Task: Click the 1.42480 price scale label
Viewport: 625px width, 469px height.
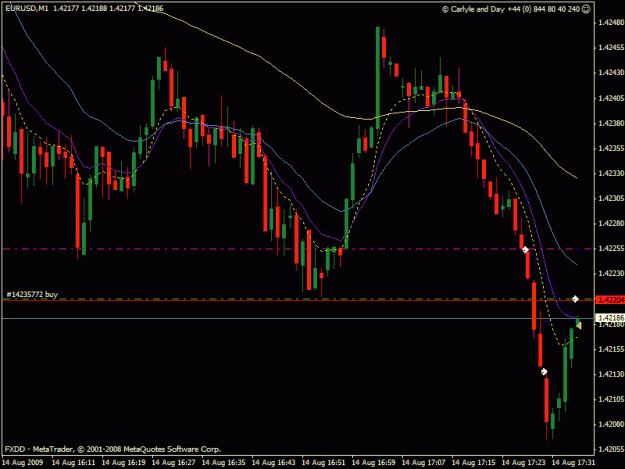Action: coord(611,22)
